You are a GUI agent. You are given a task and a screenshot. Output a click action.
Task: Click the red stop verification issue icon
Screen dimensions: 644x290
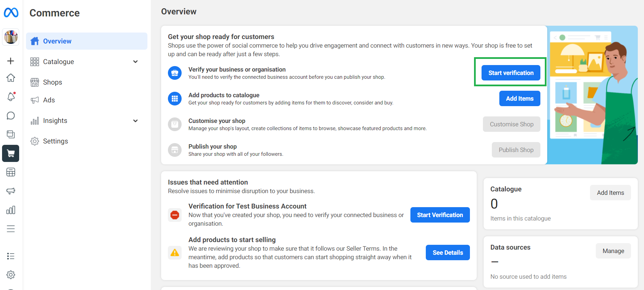tap(175, 215)
